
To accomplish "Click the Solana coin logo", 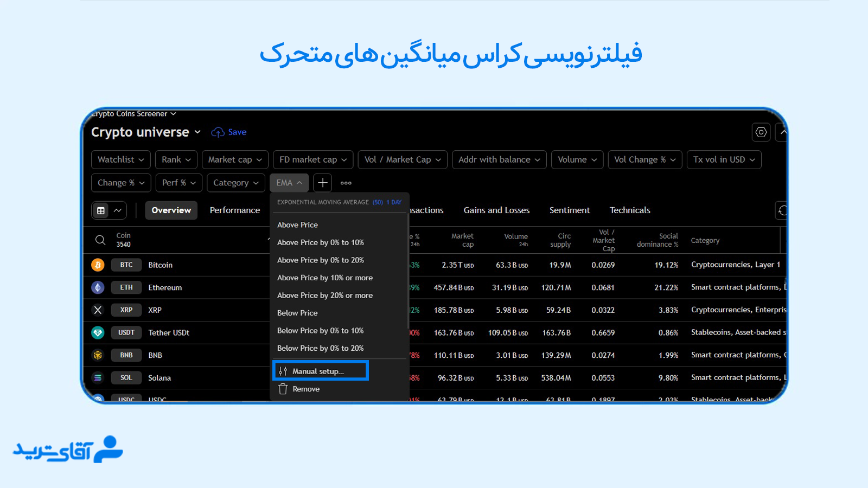I will [98, 378].
